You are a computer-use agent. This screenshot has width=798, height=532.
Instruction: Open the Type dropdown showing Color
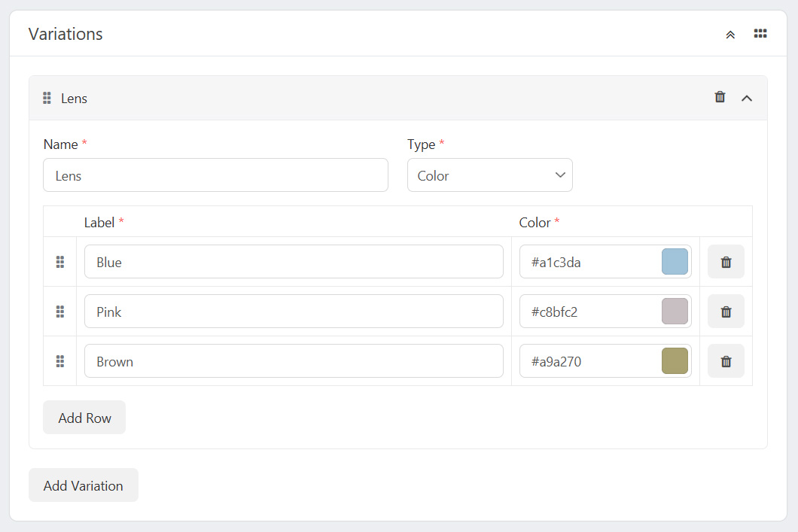point(489,175)
